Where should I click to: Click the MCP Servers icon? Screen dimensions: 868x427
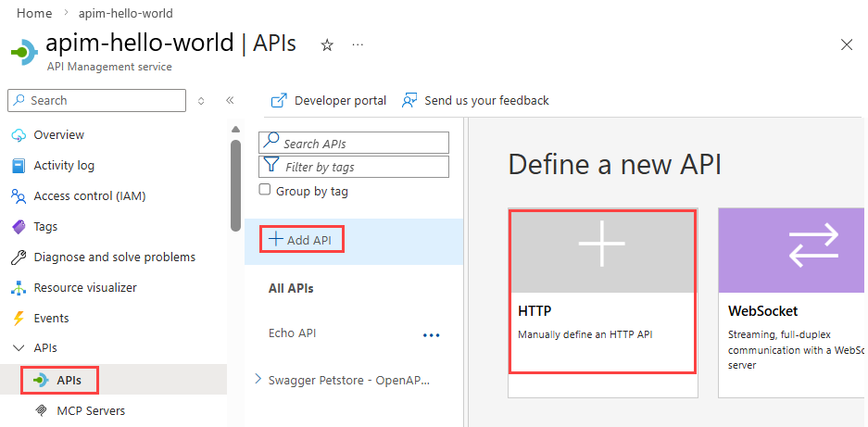pyautogui.click(x=41, y=411)
